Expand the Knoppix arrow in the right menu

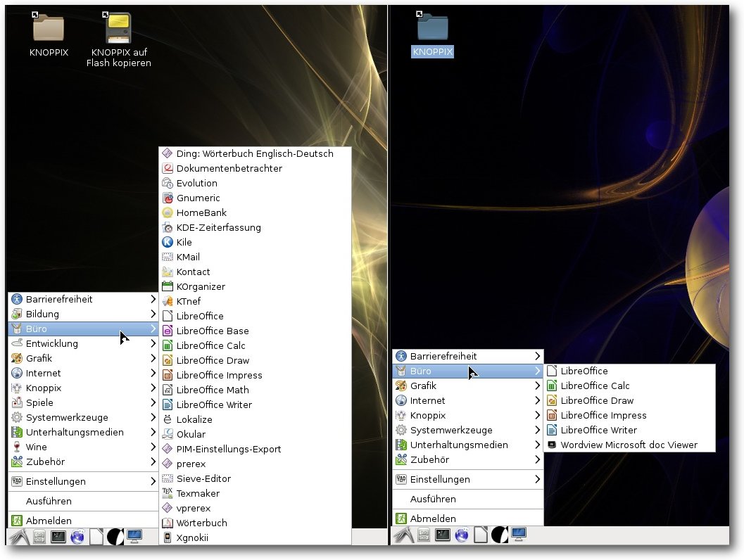point(537,415)
